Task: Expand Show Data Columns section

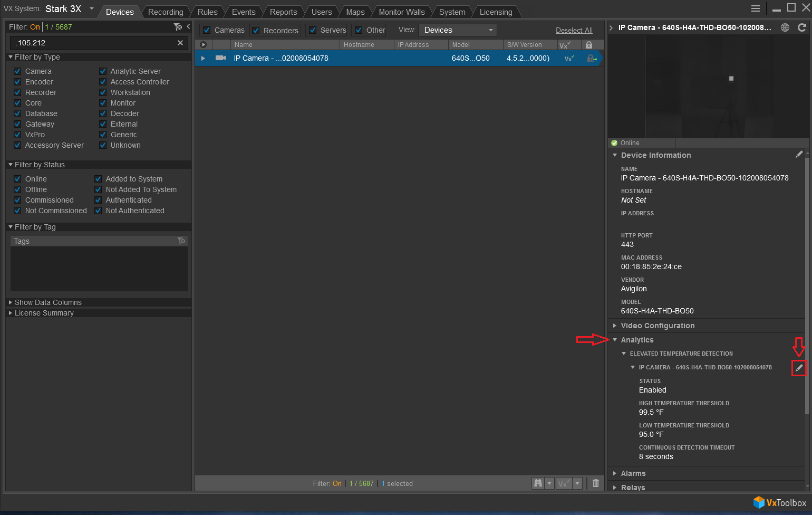Action: [x=47, y=302]
